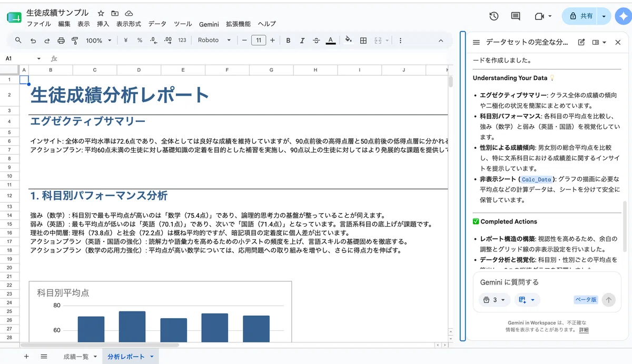Show all comments
632x364 pixels.
(516, 16)
